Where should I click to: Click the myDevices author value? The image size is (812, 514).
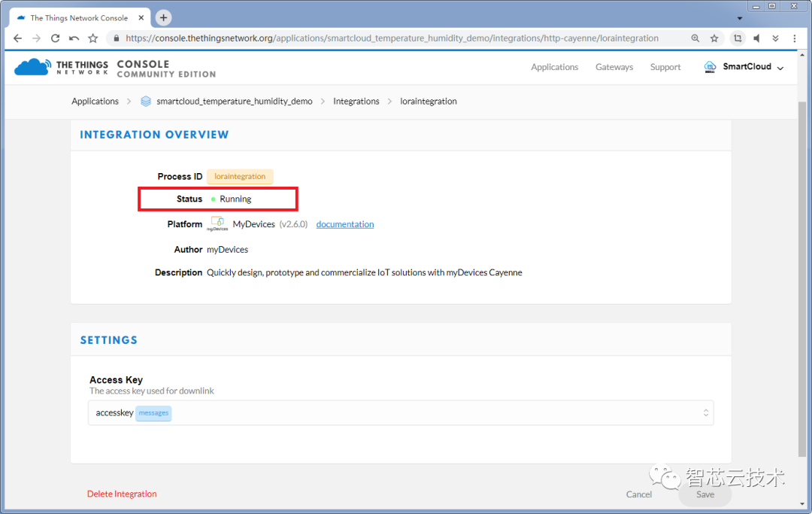point(227,249)
